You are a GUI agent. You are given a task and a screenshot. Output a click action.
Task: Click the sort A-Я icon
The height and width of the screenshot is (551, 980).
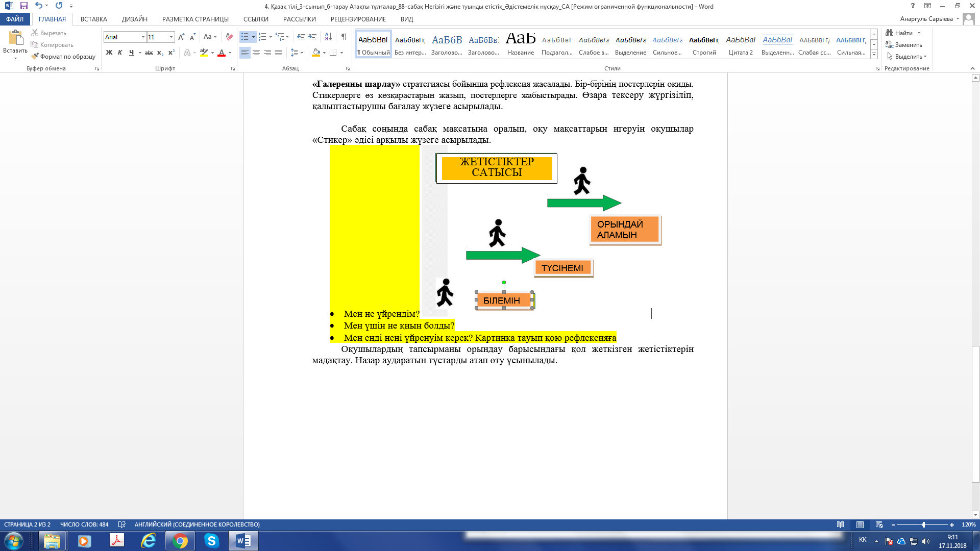click(x=328, y=37)
